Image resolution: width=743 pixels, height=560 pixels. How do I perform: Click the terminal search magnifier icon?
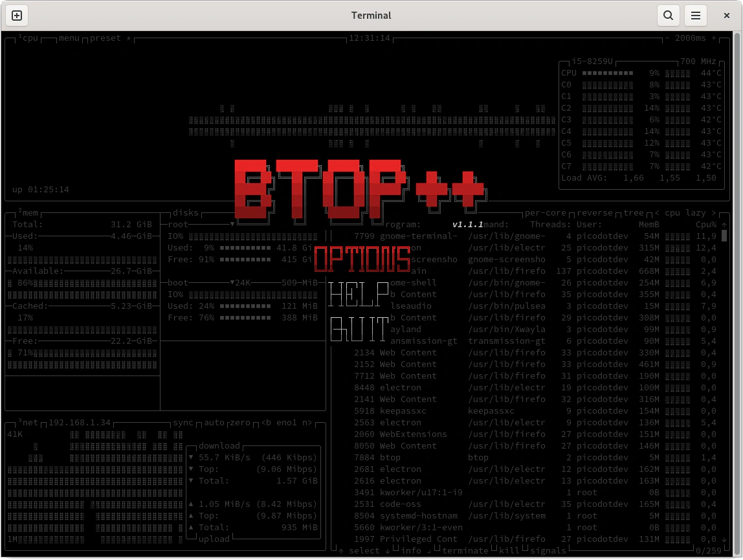pos(668,16)
